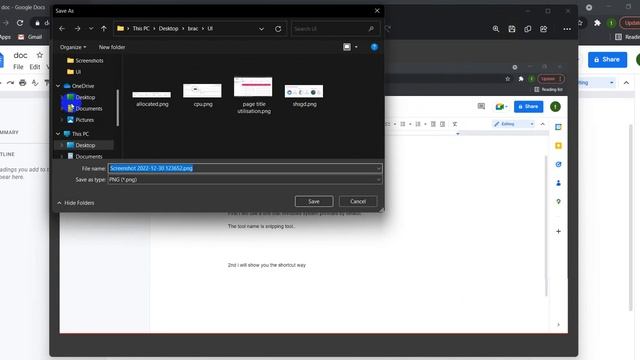The height and width of the screenshot is (360, 640).
Task: Open the Editing mode dropdown in captured Docs
Action: 513,124
